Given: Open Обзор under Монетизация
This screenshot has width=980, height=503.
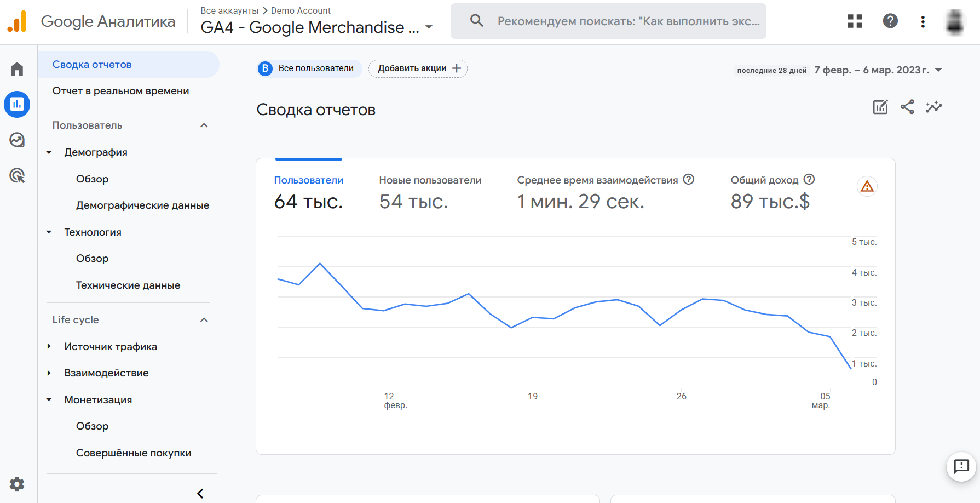Looking at the screenshot, I should coord(92,426).
